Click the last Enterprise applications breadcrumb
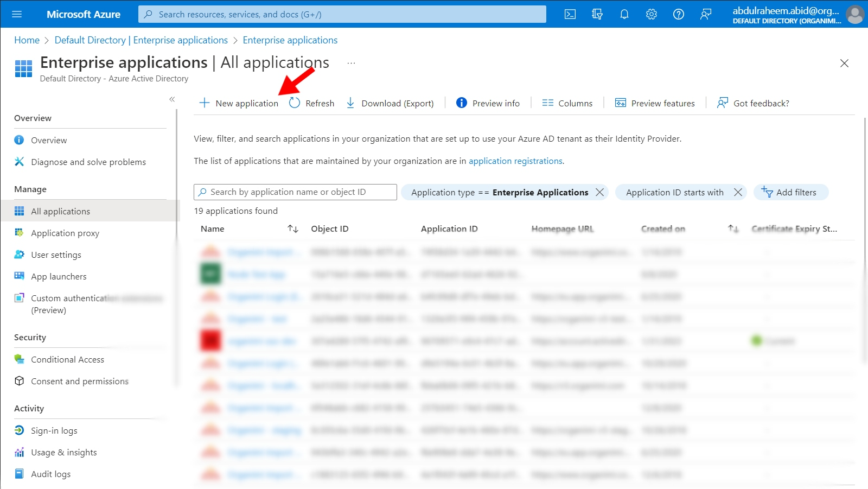Viewport: 868px width, 489px height. (x=290, y=40)
